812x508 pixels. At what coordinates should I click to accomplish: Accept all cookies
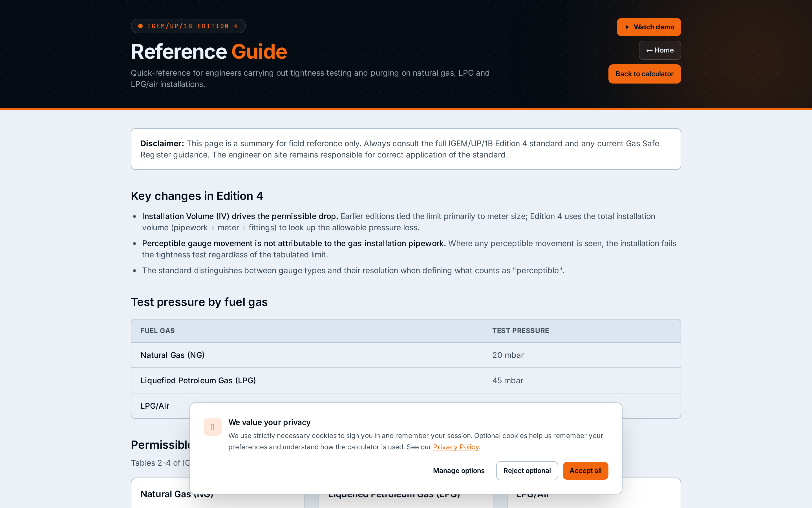(585, 471)
